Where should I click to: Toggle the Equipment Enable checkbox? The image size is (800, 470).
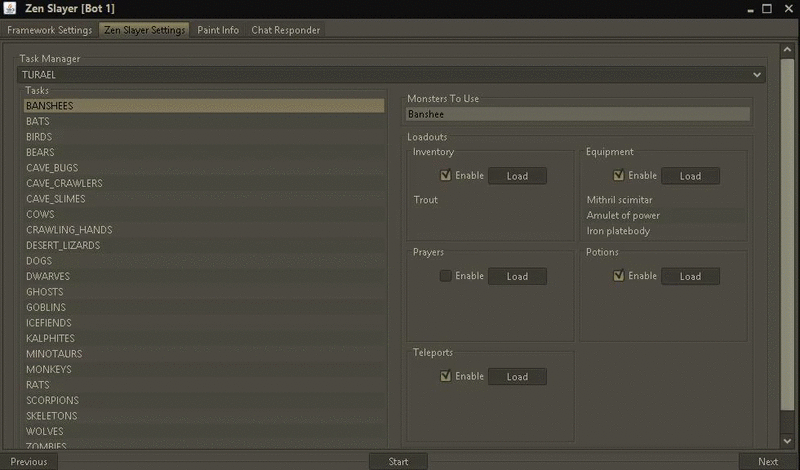click(x=618, y=175)
